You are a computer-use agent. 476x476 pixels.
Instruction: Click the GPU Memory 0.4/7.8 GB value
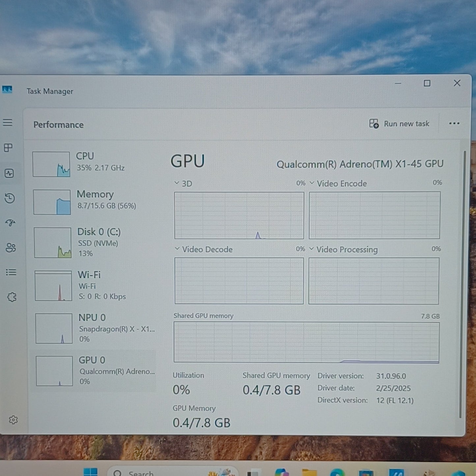click(x=201, y=423)
